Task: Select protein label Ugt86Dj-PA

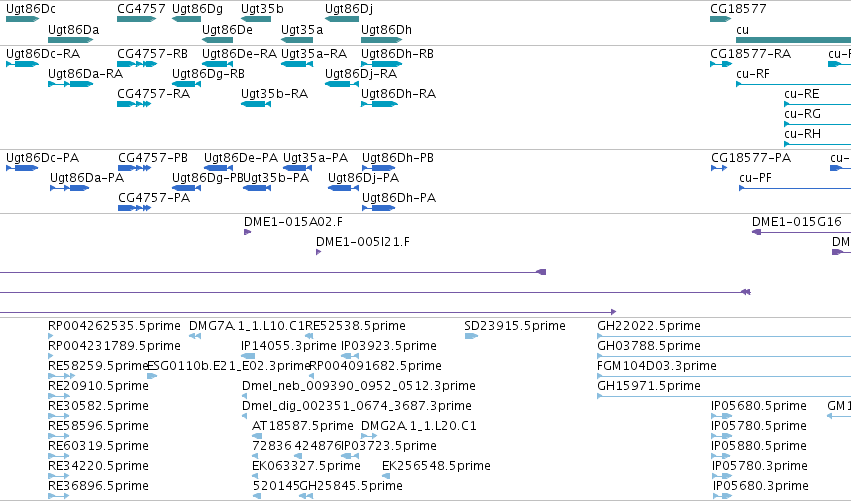Action: pyautogui.click(x=364, y=178)
